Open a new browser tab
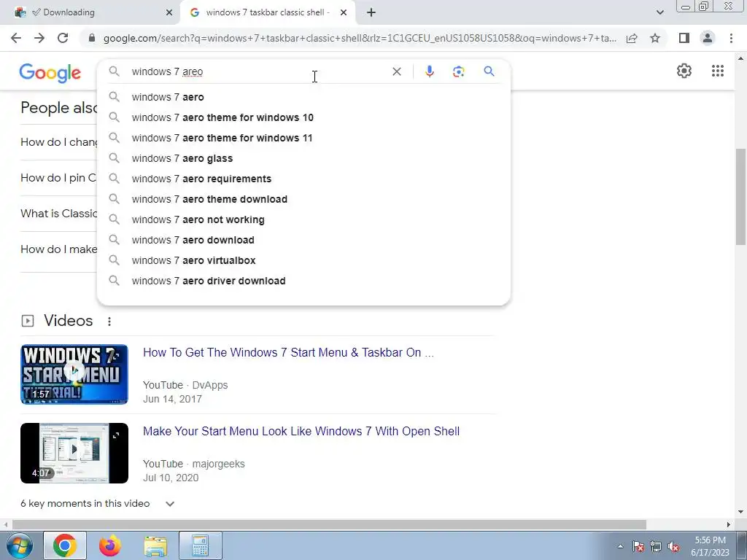747x560 pixels. (371, 12)
